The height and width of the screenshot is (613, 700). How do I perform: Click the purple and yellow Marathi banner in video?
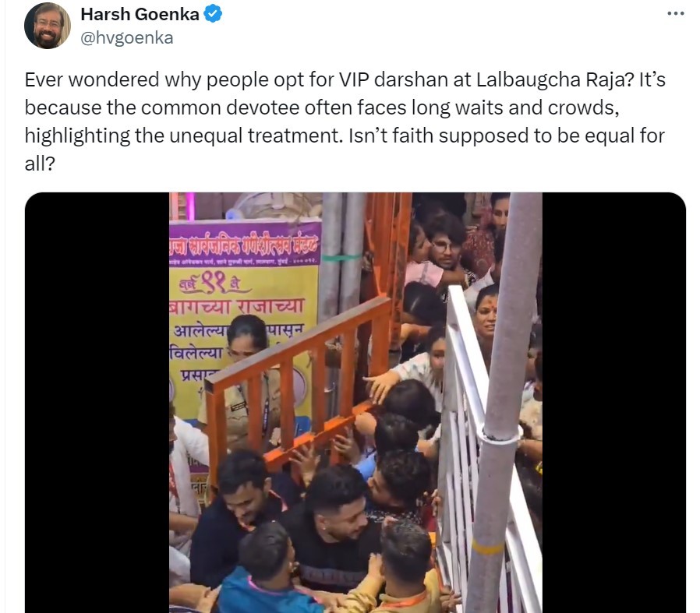pyautogui.click(x=245, y=312)
